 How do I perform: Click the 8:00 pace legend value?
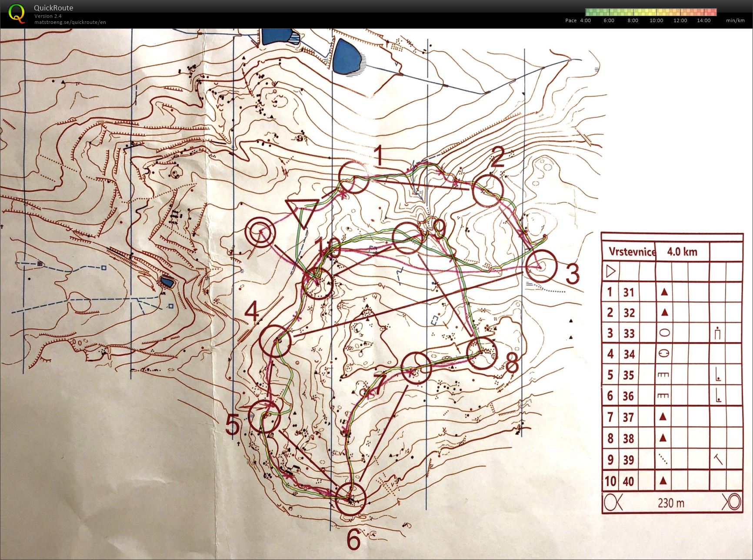[x=633, y=20]
